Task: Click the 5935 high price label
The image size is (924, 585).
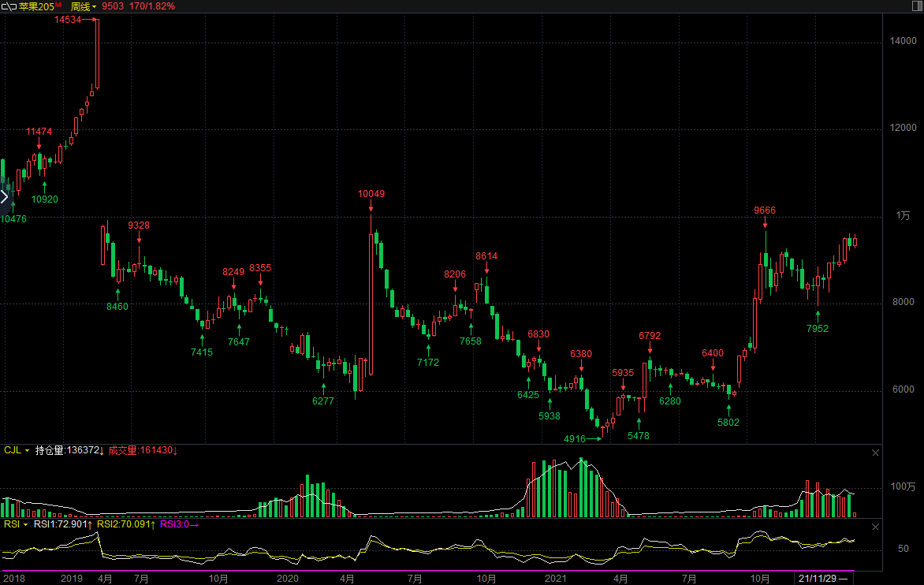Action: tap(623, 372)
